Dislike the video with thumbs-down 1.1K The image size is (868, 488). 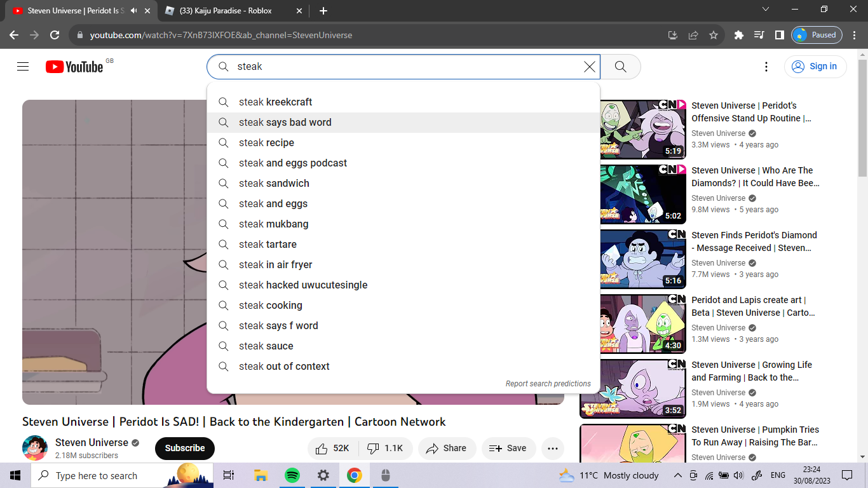[386, 448]
